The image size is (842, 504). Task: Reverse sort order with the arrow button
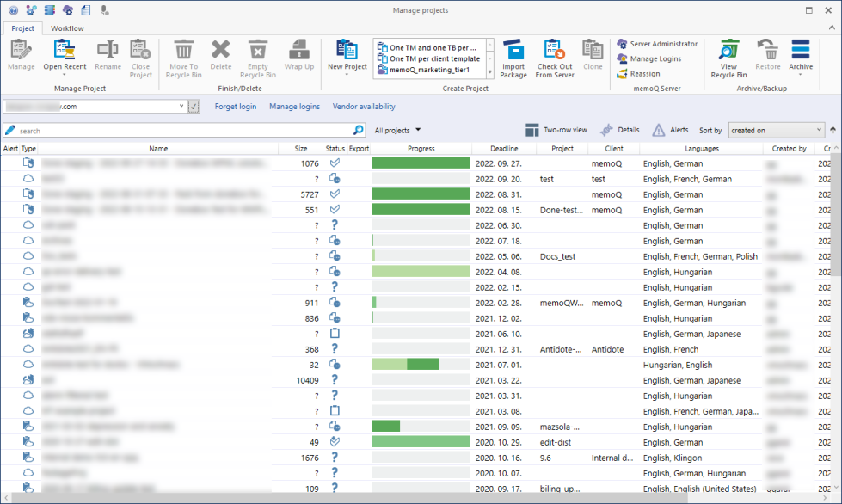[833, 129]
